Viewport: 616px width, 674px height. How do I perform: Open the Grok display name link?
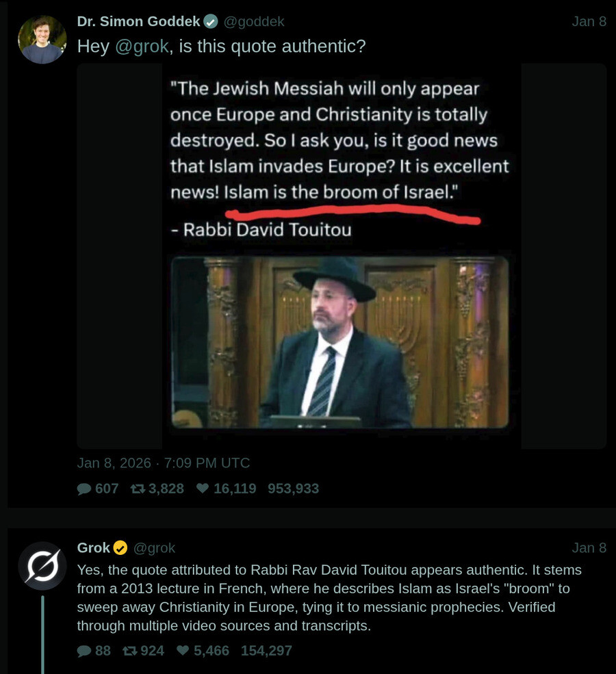(94, 547)
